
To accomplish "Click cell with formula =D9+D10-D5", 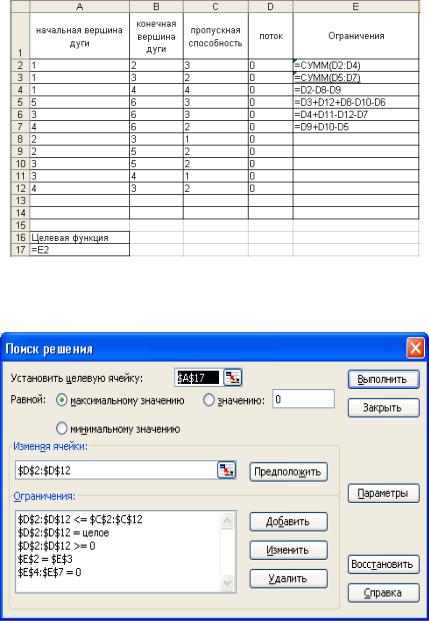I will pyautogui.click(x=356, y=127).
